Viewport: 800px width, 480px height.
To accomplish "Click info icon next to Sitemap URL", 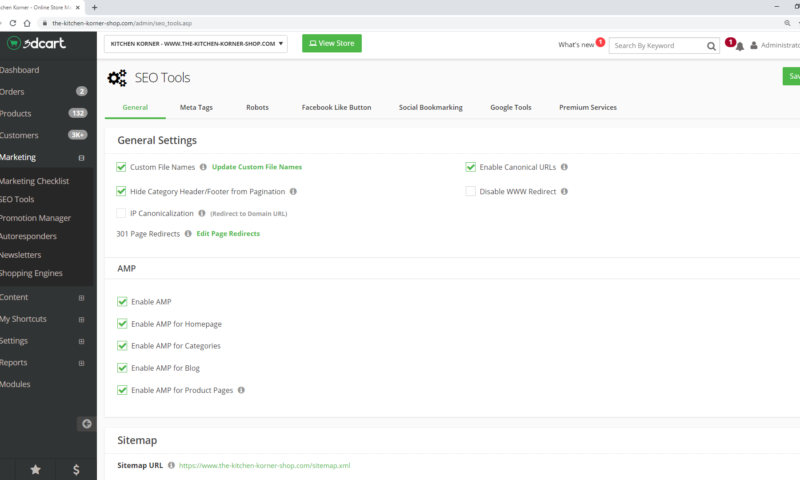I will (x=172, y=465).
